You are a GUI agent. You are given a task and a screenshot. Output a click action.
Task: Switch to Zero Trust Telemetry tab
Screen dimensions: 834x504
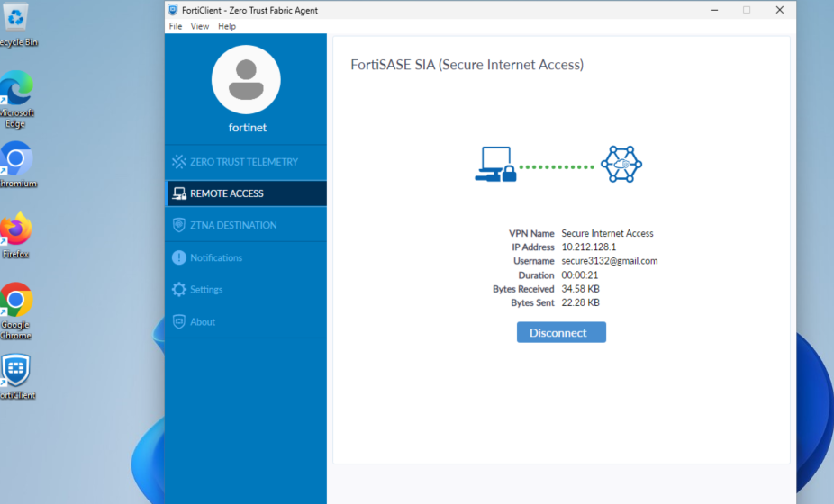246,162
